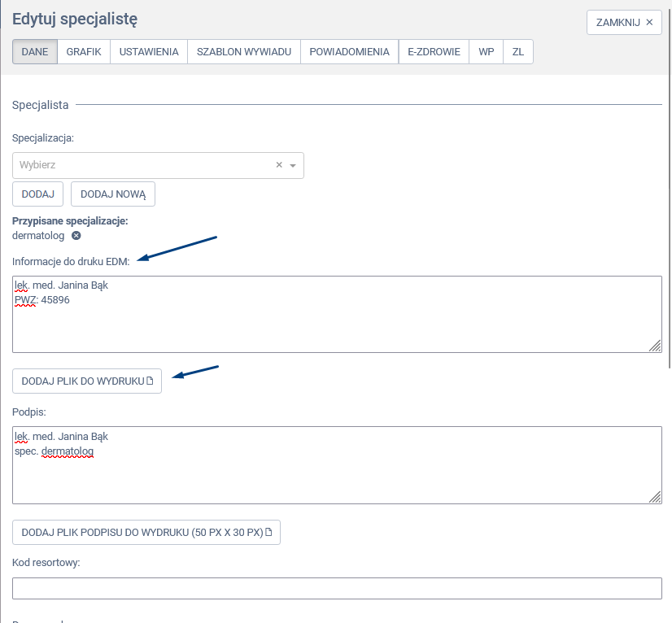
Task: Open the Wybierz specialization combo box
Action: click(142, 165)
